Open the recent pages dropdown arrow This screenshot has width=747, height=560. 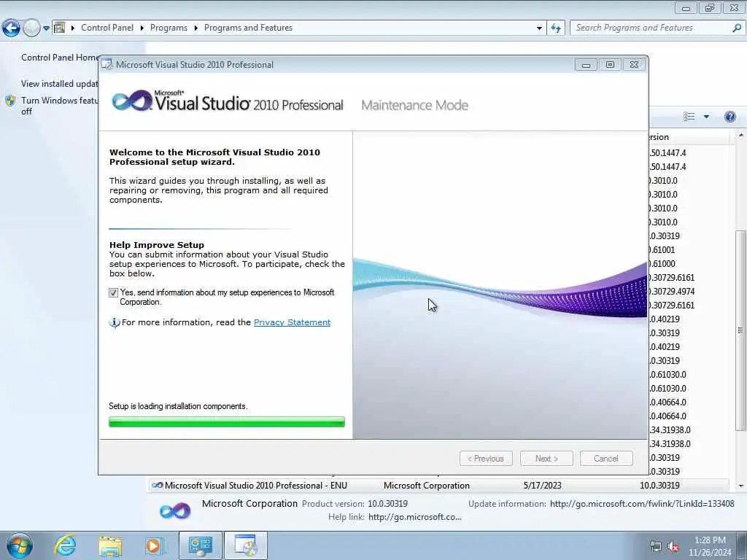[x=46, y=28]
